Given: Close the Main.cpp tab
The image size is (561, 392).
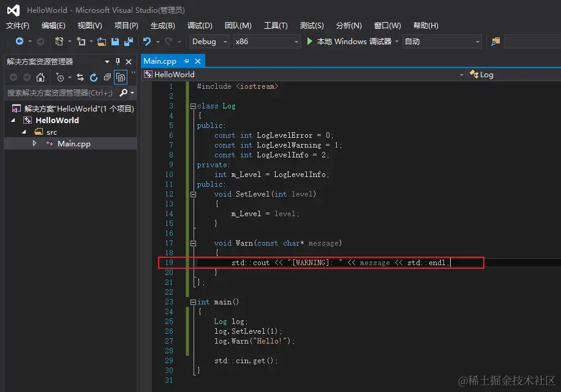Looking at the screenshot, I should 197,61.
